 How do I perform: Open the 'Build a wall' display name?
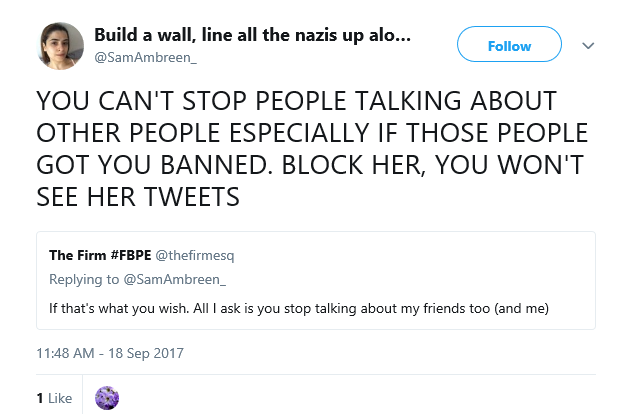pyautogui.click(x=252, y=35)
